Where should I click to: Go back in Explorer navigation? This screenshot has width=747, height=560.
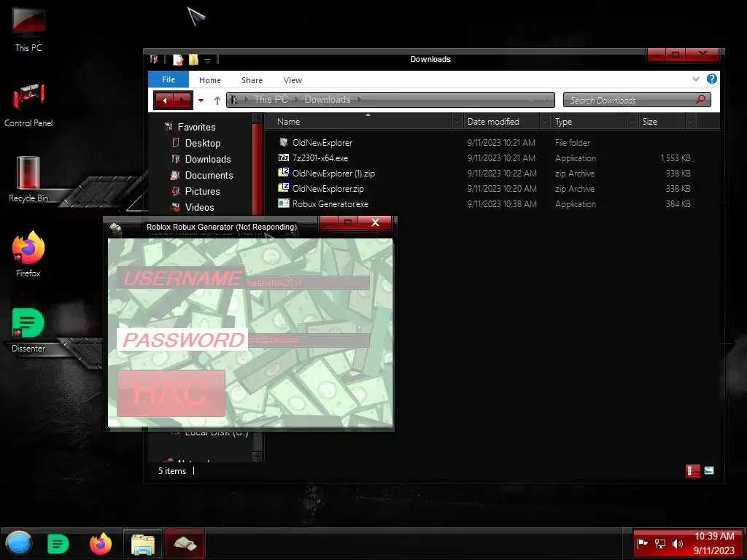tap(165, 100)
